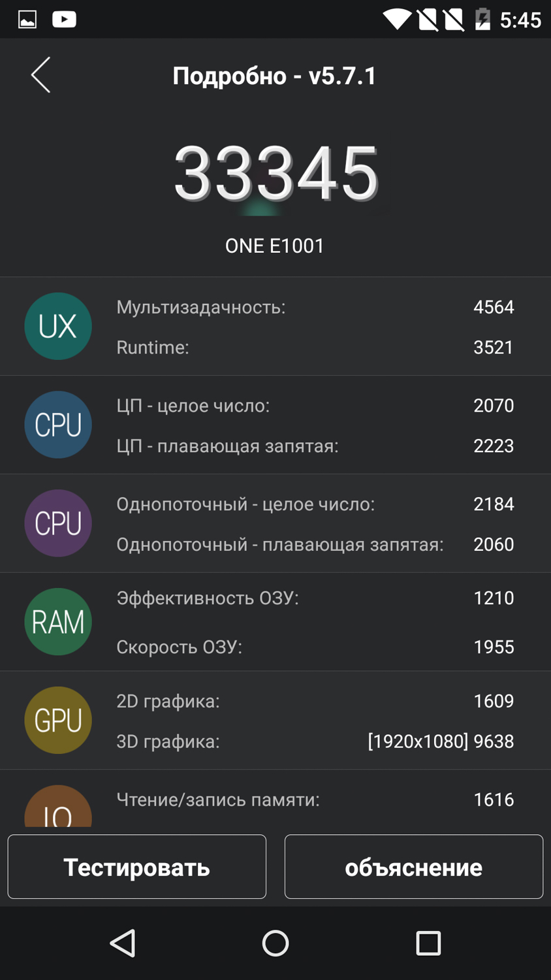Tap the green RAM category icon
Screen dimensions: 551x980
point(58,621)
